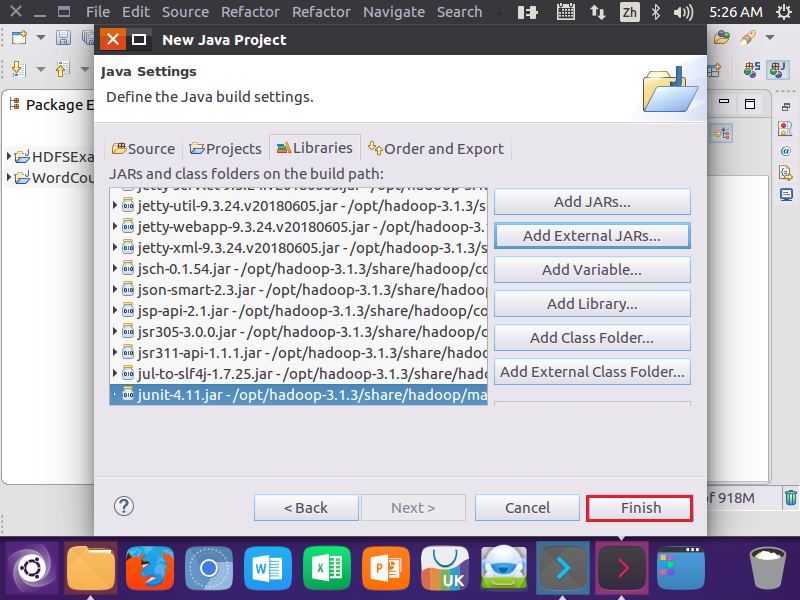The image size is (800, 600).
Task: Expand the jetty-util-9.3.24 jar entry
Action: pyautogui.click(x=115, y=206)
